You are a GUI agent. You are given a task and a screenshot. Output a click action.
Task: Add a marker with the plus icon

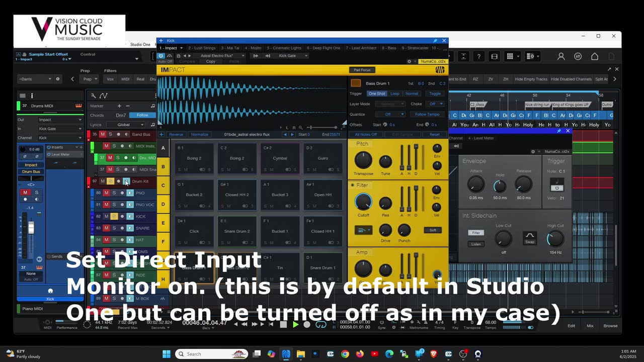coord(119,106)
